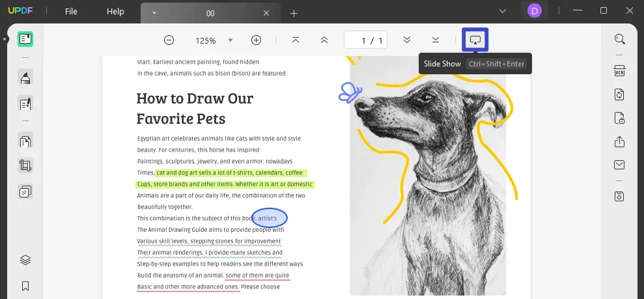This screenshot has width=644, height=299.
Task: Click the UPDF logo
Action: (x=20, y=11)
